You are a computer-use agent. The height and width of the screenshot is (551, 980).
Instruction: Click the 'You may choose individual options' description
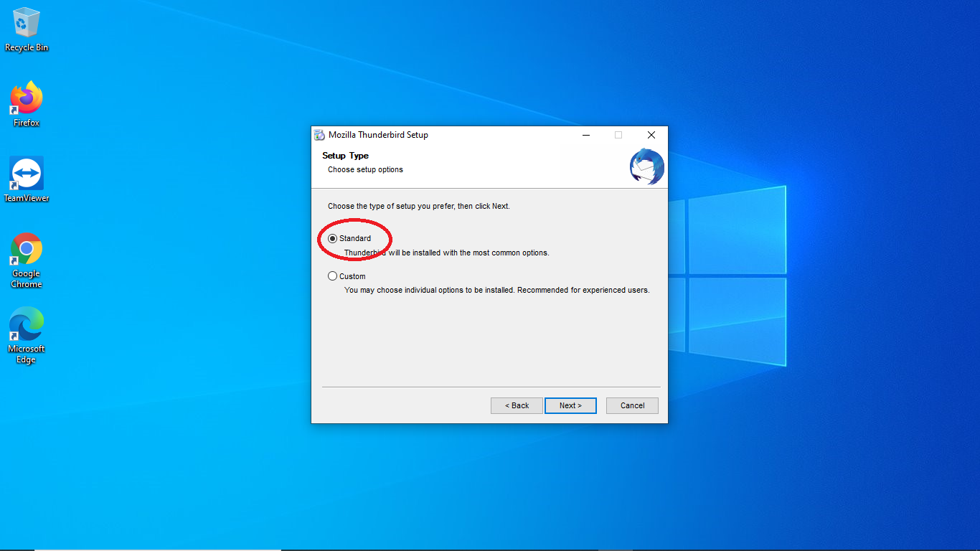coord(496,291)
